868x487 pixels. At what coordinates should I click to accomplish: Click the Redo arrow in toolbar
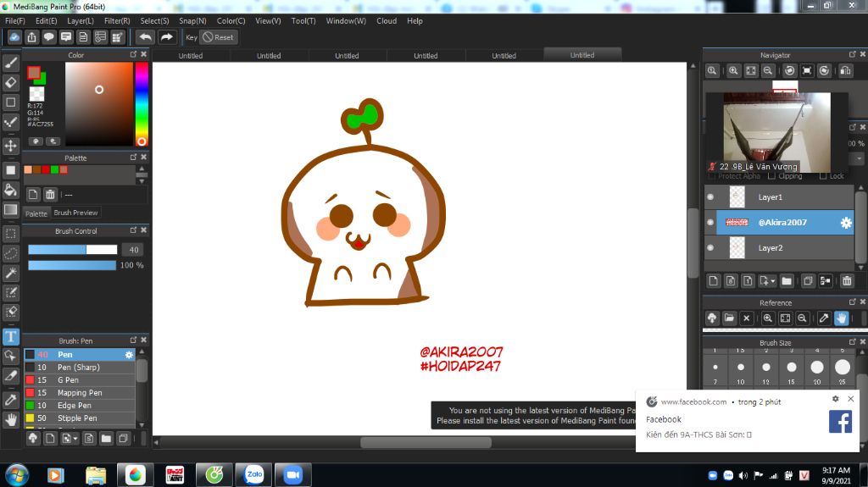click(166, 37)
